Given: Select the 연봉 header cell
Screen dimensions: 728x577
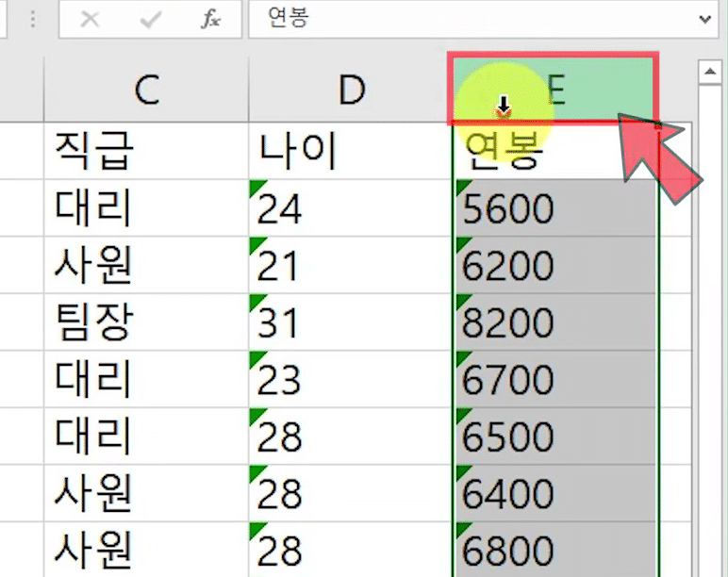Looking at the screenshot, I should pyautogui.click(x=554, y=152).
